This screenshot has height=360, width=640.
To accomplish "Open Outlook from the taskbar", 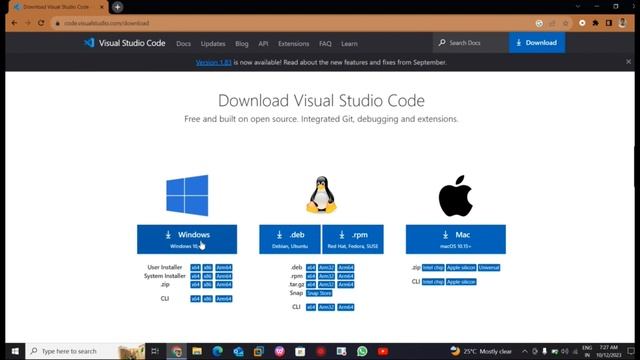I will pos(238,351).
